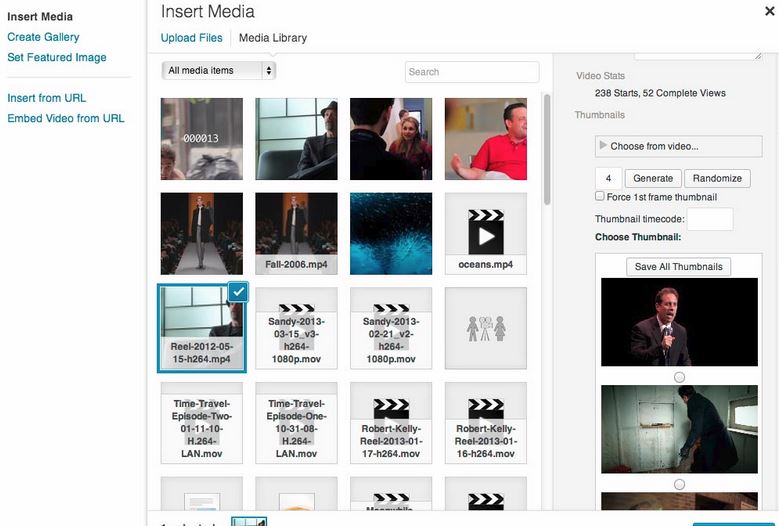The width and height of the screenshot is (779, 526).
Task: Click Save All Thumbnails button
Action: (679, 267)
